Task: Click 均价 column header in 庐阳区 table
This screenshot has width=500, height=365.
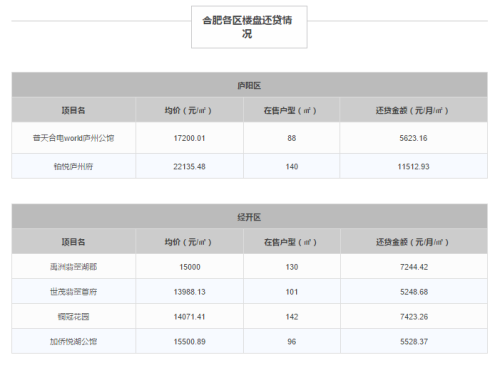Action: tap(189, 110)
